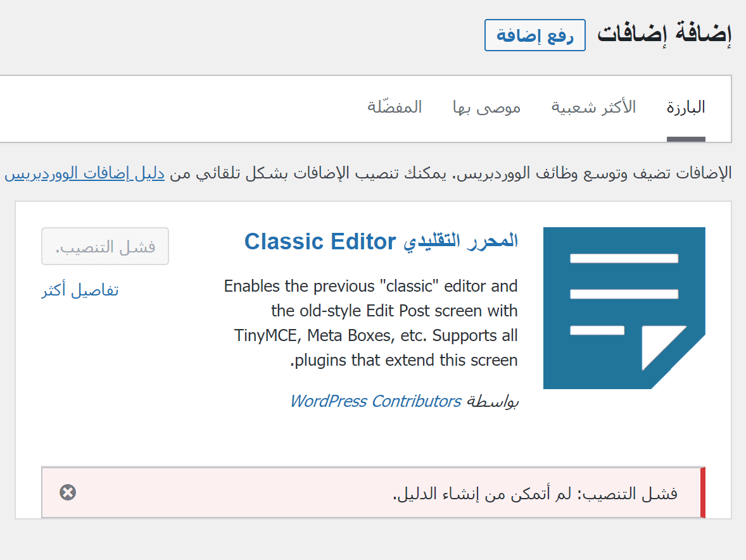Follow the دليل إضافات الووردبريس link

pyautogui.click(x=85, y=173)
